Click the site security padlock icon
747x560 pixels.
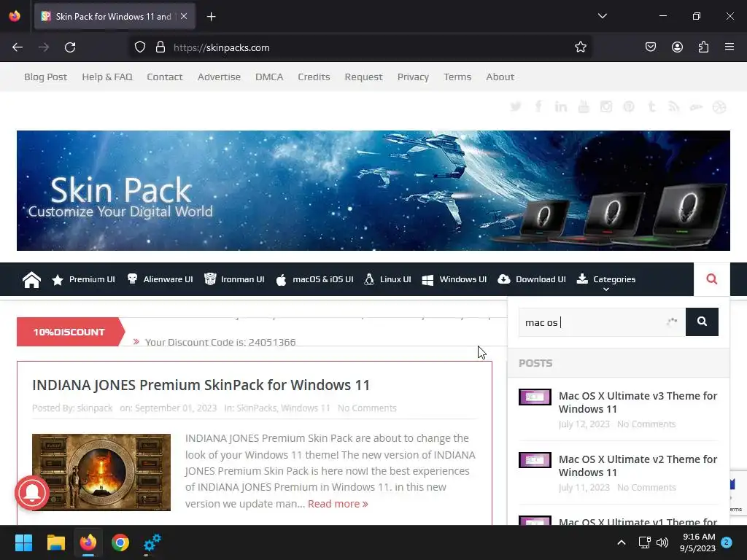(x=160, y=47)
